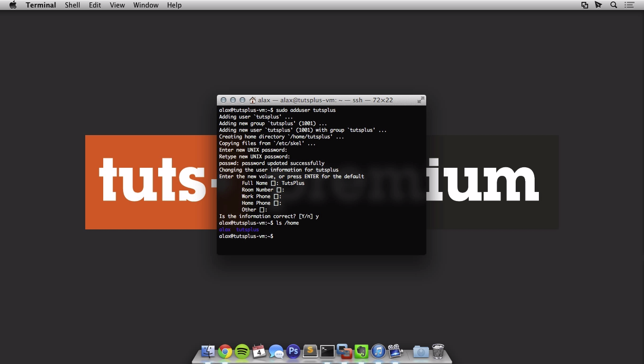Click the 'Retype new UNIX password:' line
Image resolution: width=644 pixels, height=364 pixels.
[x=255, y=156]
